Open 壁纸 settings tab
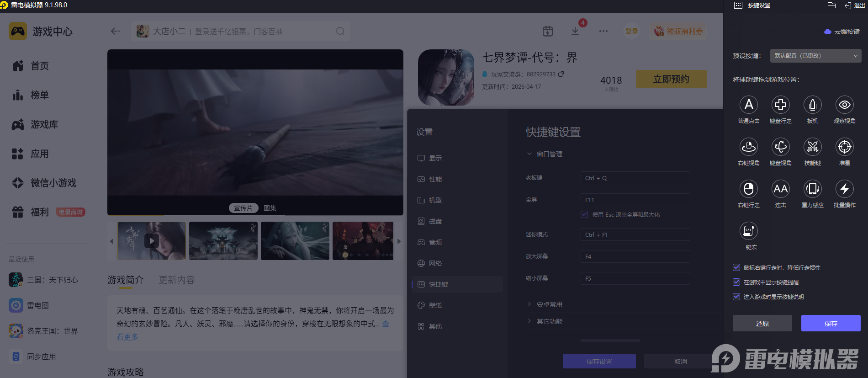 click(x=457, y=305)
